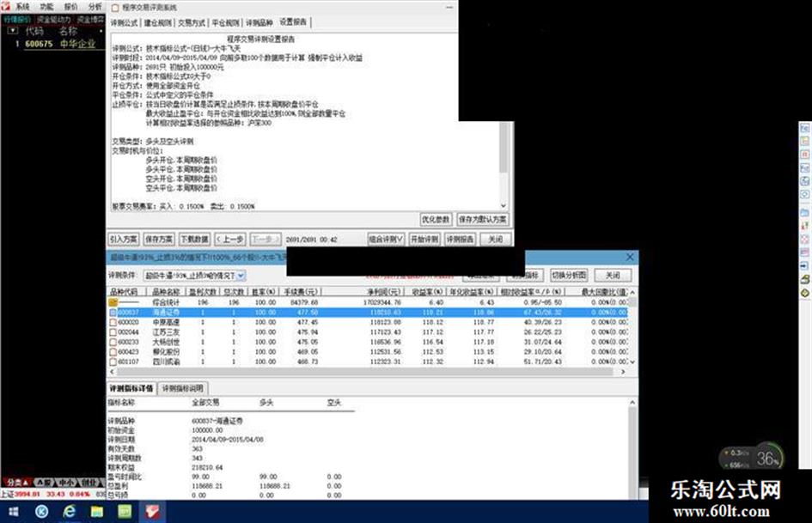Sort by the 净利润(元) column header
Screen dimensions: 812x523
point(383,292)
